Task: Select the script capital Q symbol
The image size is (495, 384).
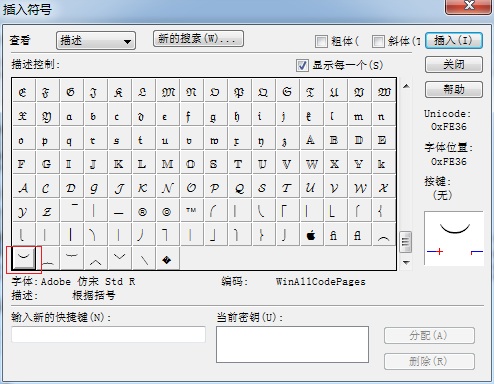Action: (239, 188)
